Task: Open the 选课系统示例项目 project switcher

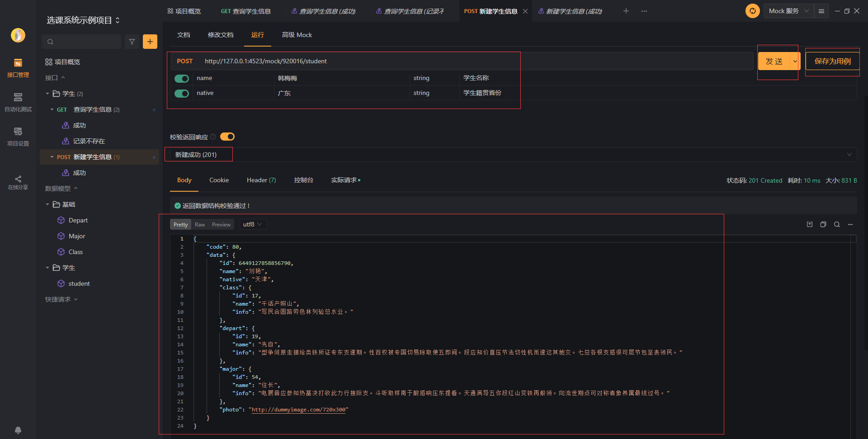Action: [x=83, y=20]
